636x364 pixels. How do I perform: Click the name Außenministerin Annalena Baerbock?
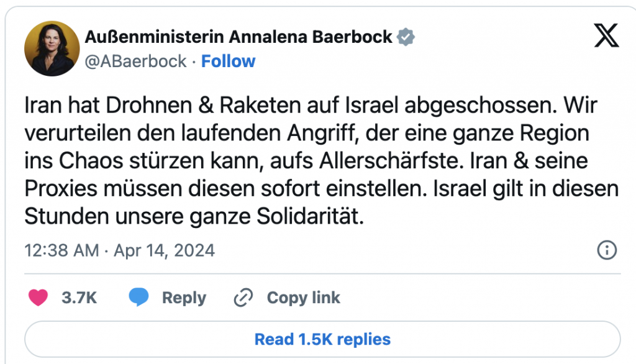point(238,37)
